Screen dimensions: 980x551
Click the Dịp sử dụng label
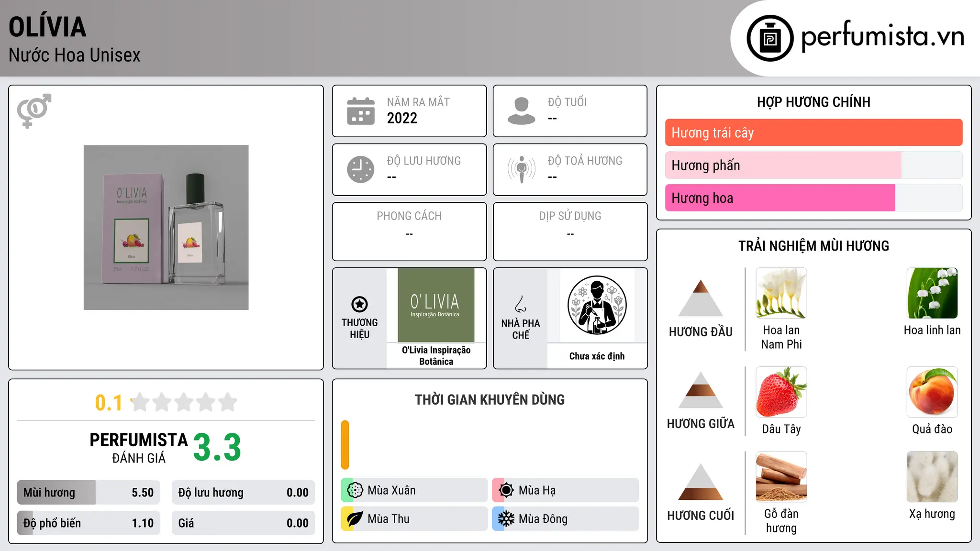click(x=570, y=216)
